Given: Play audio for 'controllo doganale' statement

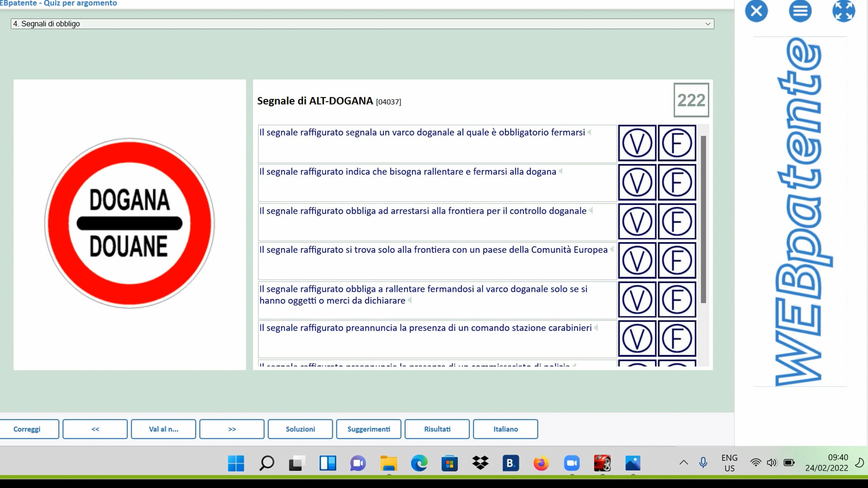Looking at the screenshot, I should tap(591, 211).
